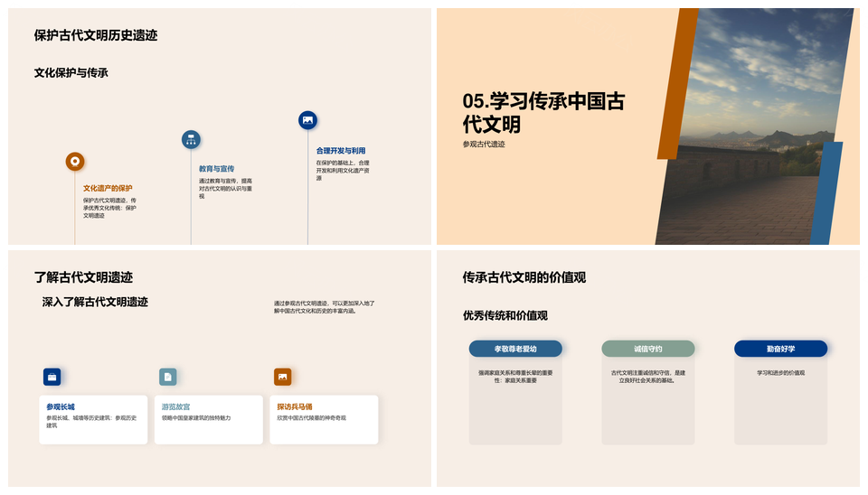The image size is (868, 495).
Task: Select the 勤奋好学 dark blue pill
Action: 780,349
